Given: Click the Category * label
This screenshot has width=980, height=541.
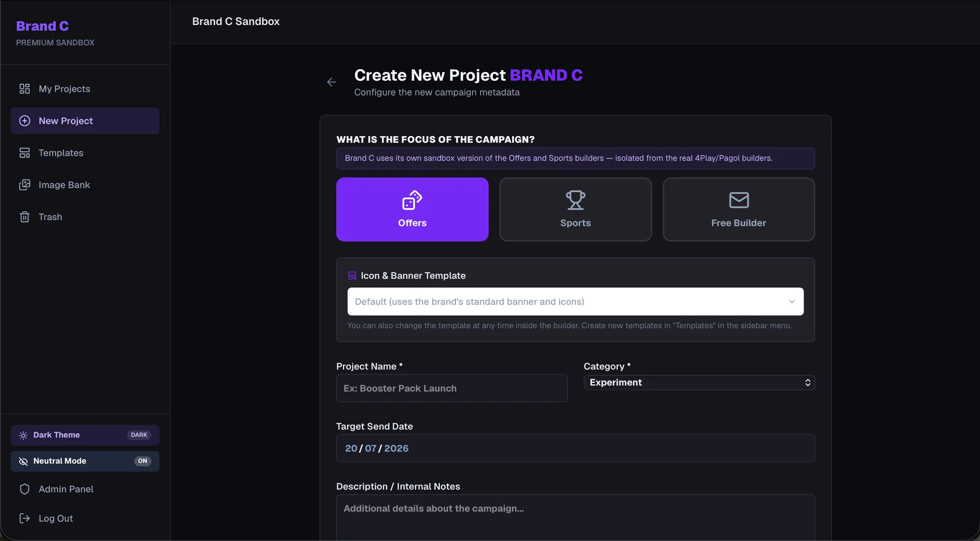Looking at the screenshot, I should tap(607, 366).
